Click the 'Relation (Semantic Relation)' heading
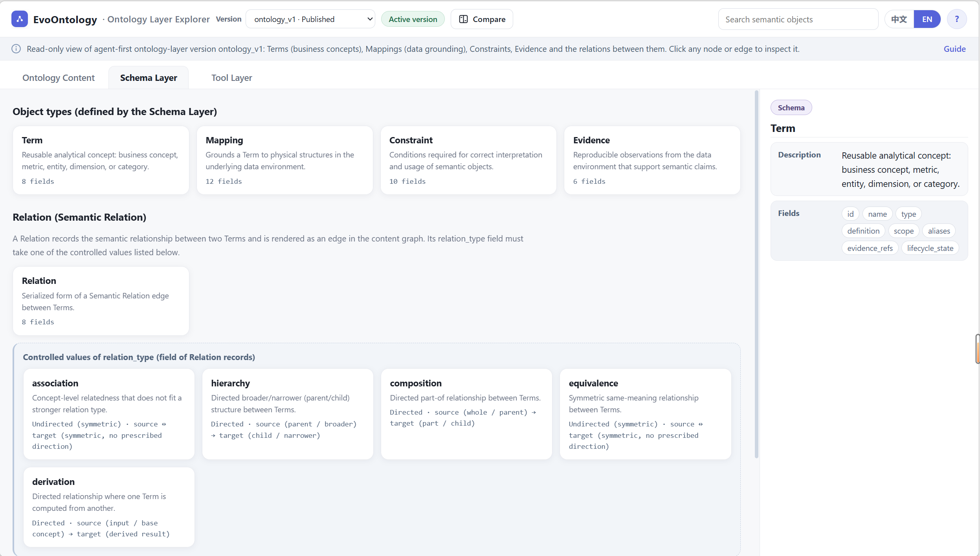Image resolution: width=980 pixels, height=556 pixels. pos(79,217)
